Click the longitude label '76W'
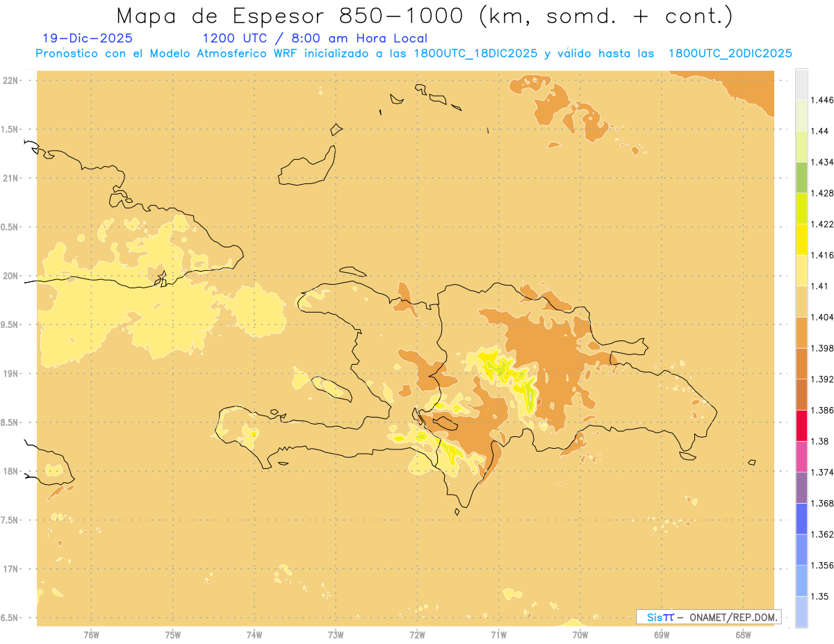The width and height of the screenshot is (834, 644). 91,635
